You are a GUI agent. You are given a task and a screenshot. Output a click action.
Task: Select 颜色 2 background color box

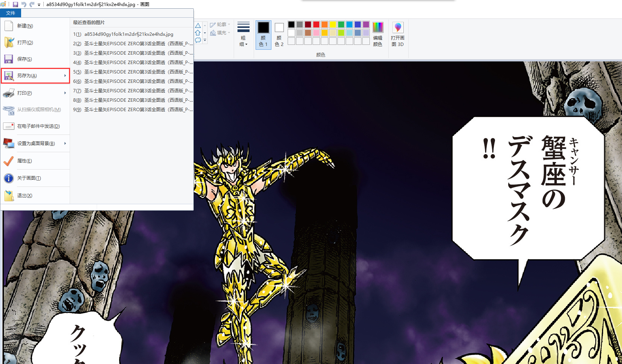[x=279, y=34]
